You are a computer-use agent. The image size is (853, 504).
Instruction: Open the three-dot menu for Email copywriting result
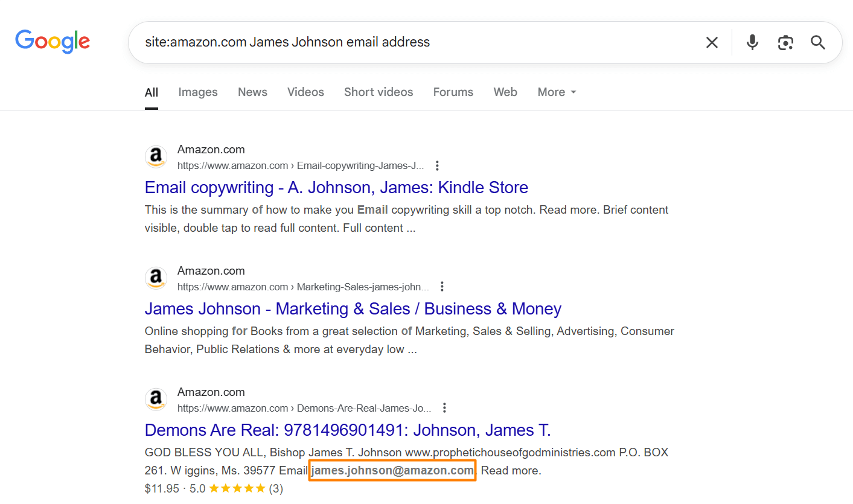click(x=438, y=165)
